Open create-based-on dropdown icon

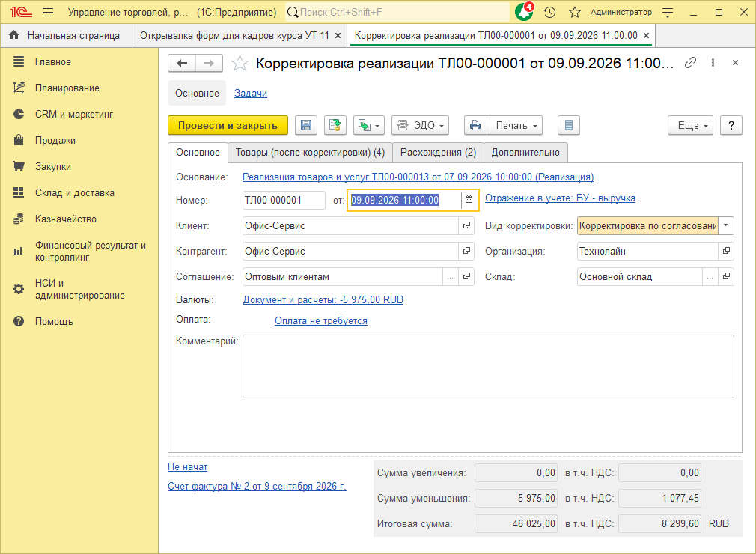(x=369, y=125)
